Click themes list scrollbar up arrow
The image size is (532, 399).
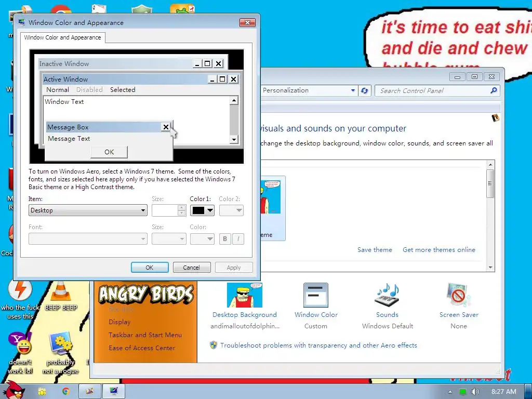490,165
